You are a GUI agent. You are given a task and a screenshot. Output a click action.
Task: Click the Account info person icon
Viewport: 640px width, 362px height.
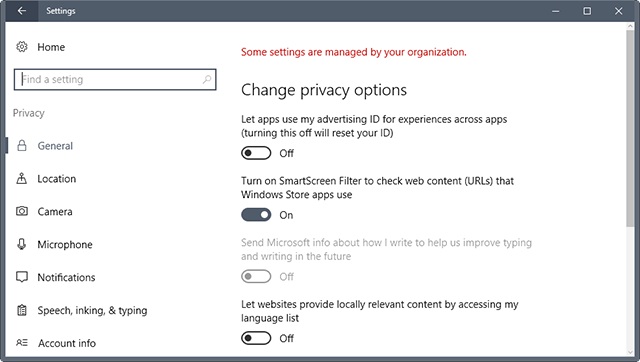[x=22, y=343]
